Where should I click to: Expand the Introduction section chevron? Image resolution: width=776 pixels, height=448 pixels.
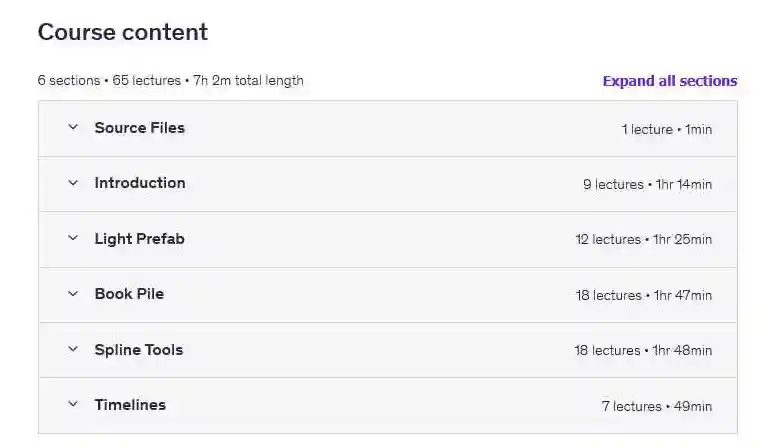pyautogui.click(x=72, y=183)
